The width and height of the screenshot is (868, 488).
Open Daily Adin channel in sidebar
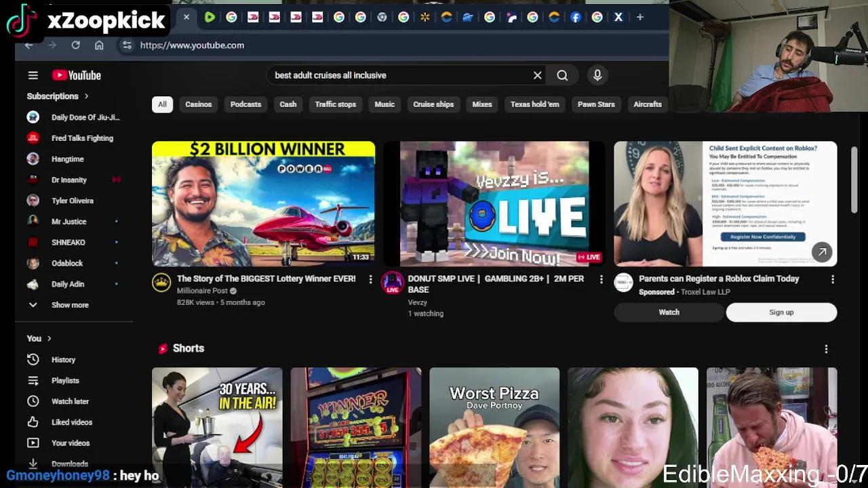click(x=68, y=284)
